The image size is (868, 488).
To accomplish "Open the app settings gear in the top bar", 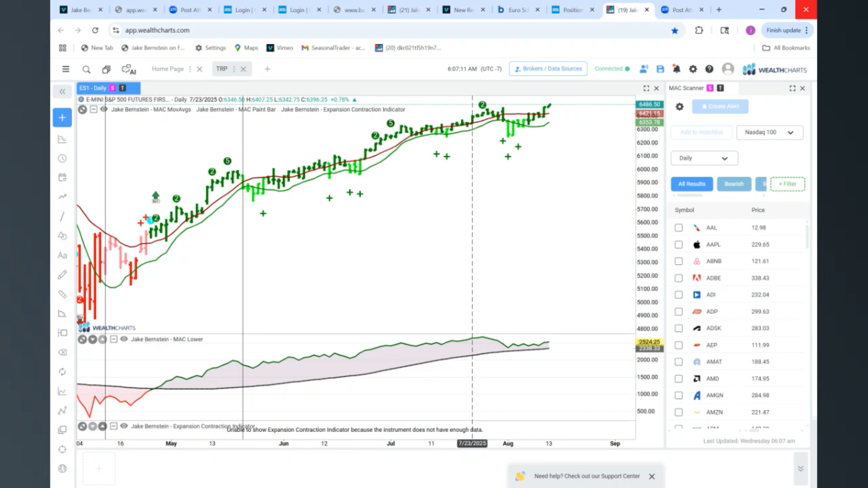I will click(x=693, y=69).
